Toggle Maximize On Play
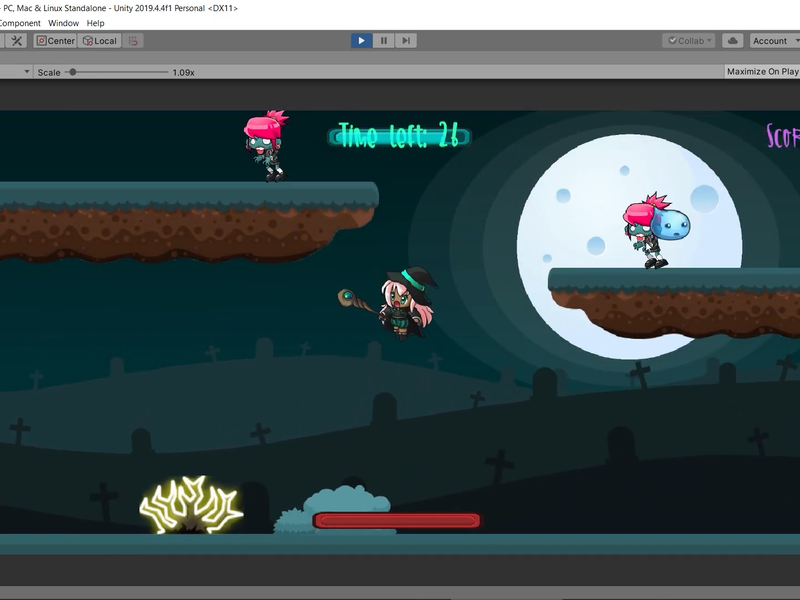800x600 pixels. pos(762,71)
